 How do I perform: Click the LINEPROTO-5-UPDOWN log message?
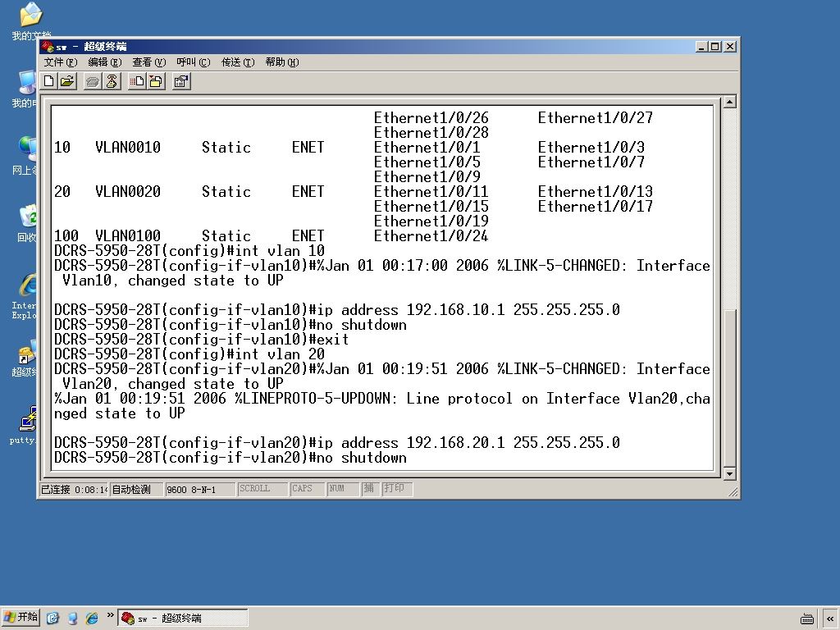[382, 405]
